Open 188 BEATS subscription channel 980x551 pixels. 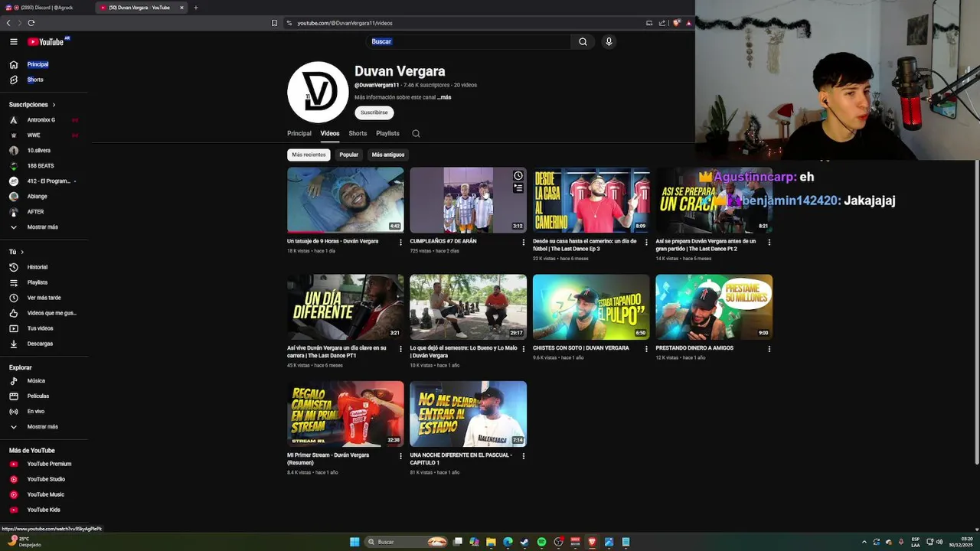click(x=40, y=165)
